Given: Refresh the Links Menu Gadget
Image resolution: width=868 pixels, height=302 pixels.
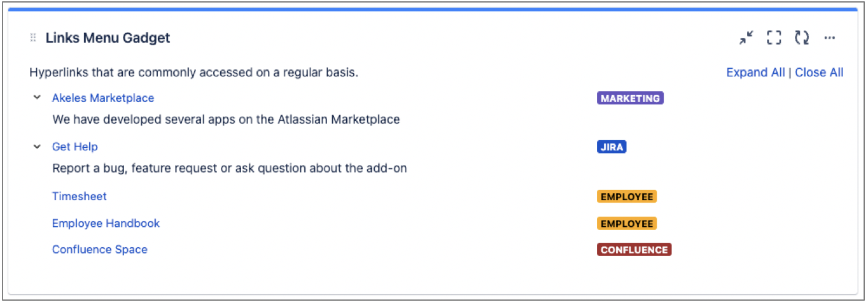Looking at the screenshot, I should click(802, 38).
